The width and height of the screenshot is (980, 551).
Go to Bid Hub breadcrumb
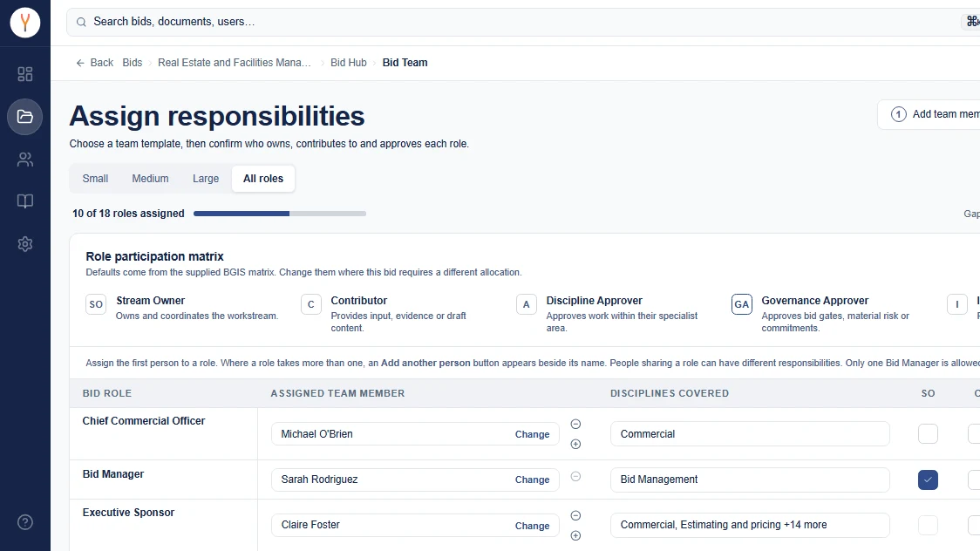349,63
